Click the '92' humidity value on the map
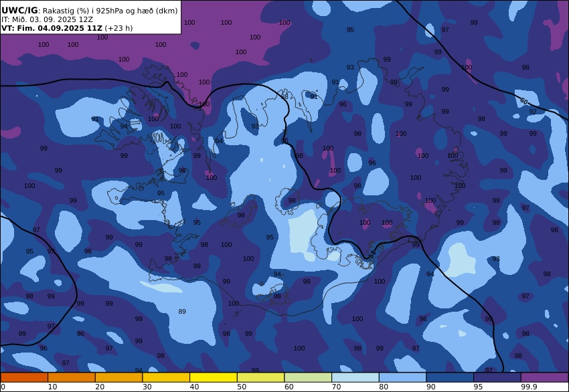The height and width of the screenshot is (392, 569). click(533, 112)
